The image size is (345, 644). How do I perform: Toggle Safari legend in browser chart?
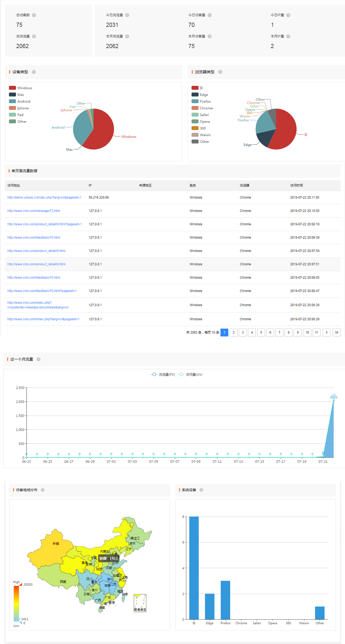tap(200, 115)
